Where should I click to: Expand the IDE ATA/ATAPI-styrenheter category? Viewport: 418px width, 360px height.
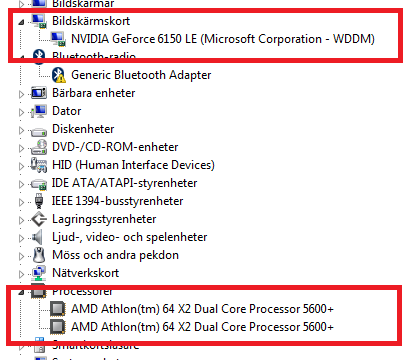click(21, 184)
